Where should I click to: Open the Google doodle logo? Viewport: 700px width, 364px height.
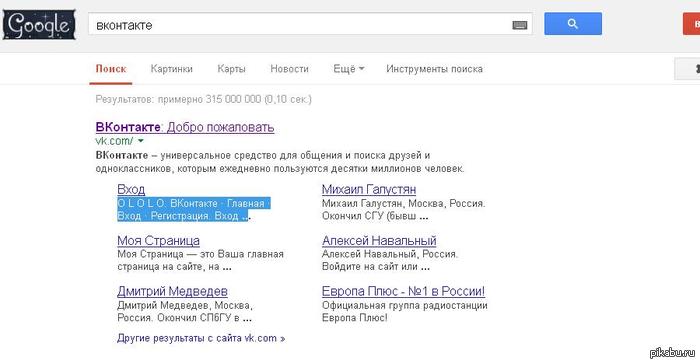coord(39,25)
